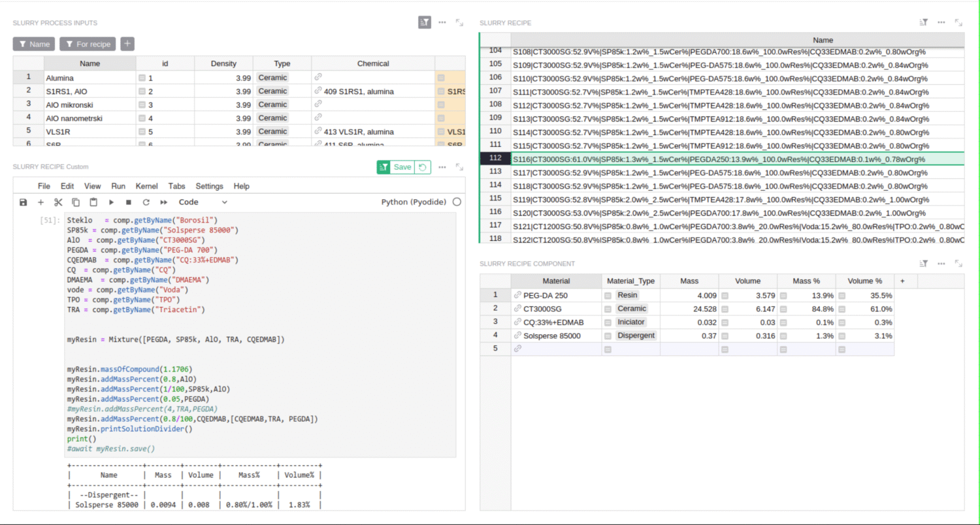
Task: Toggle the Name filter button
Action: coord(34,44)
